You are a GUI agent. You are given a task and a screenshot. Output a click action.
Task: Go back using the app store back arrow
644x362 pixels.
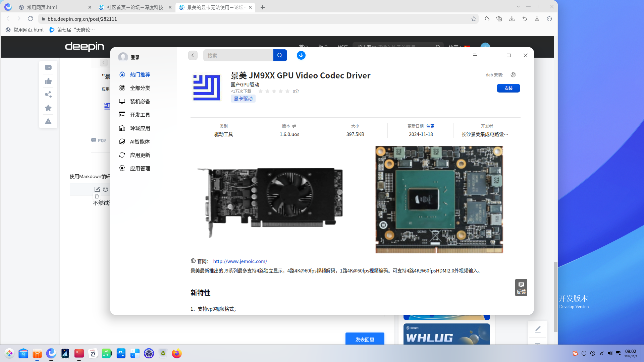pyautogui.click(x=193, y=55)
